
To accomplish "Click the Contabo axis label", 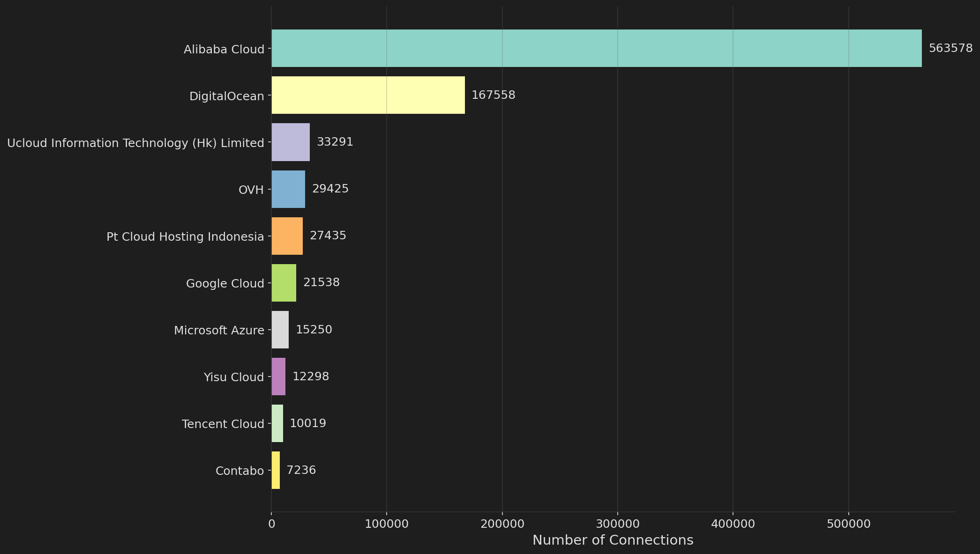I will (x=239, y=471).
